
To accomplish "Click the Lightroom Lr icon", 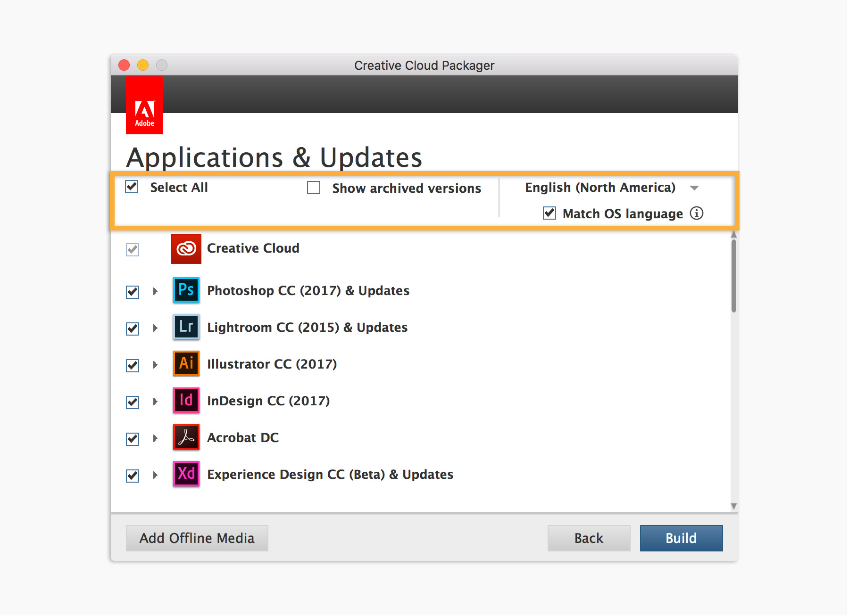I will pos(186,327).
